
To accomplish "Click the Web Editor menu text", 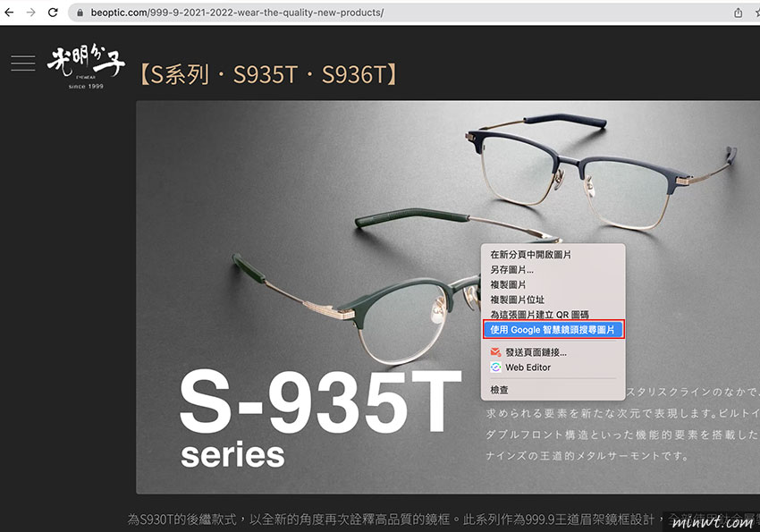I will click(x=528, y=367).
